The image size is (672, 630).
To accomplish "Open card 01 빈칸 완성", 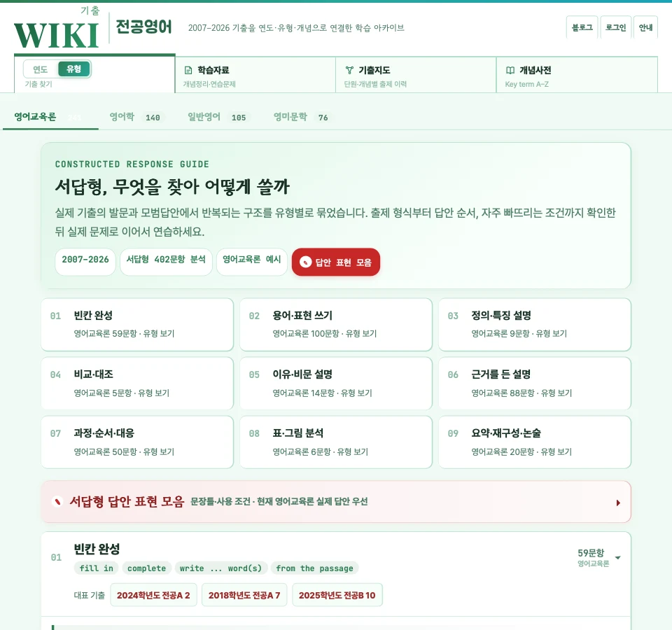I will 137,324.
